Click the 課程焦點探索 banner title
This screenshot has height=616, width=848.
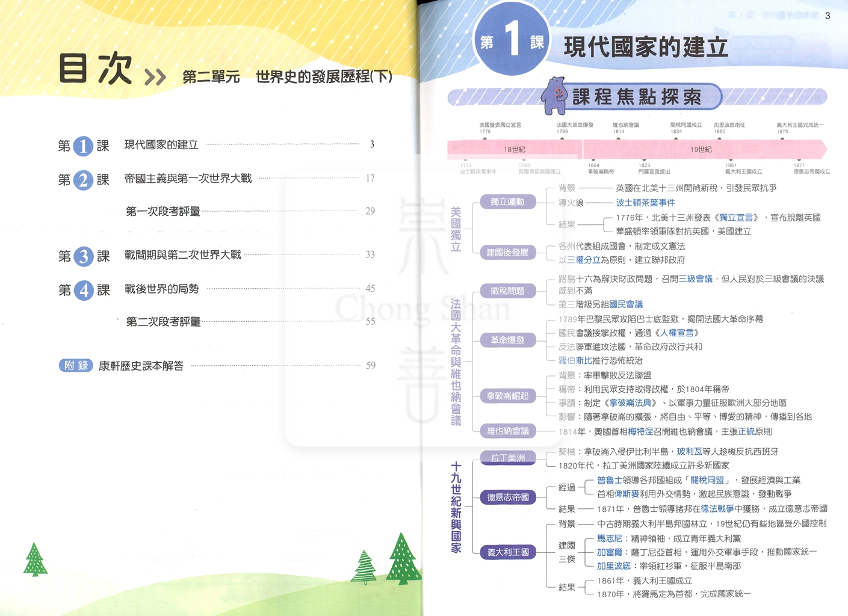pyautogui.click(x=637, y=97)
